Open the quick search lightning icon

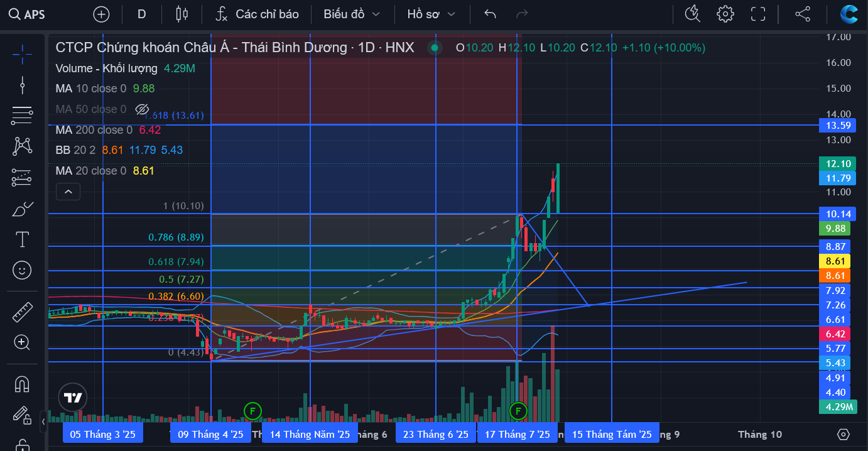click(692, 14)
